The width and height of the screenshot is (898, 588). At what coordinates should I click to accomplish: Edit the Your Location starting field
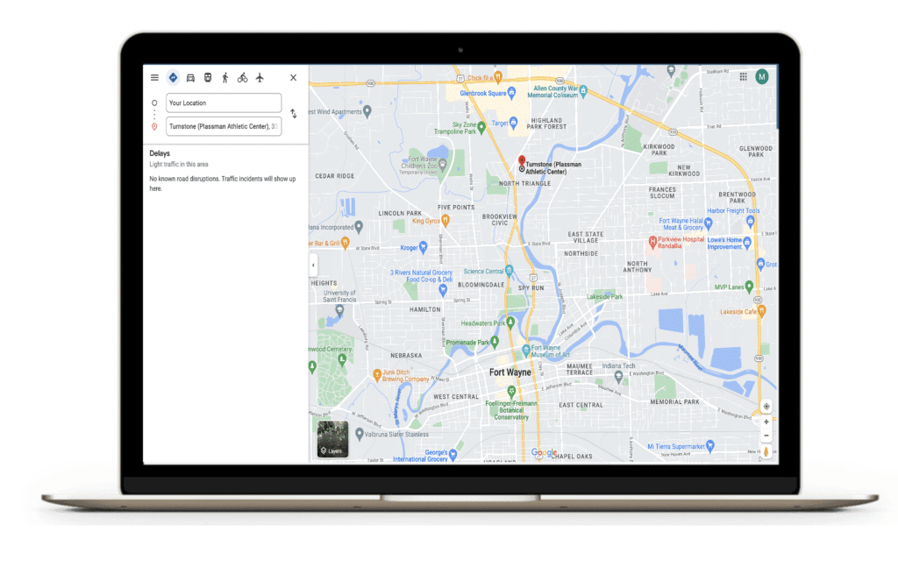[x=224, y=103]
